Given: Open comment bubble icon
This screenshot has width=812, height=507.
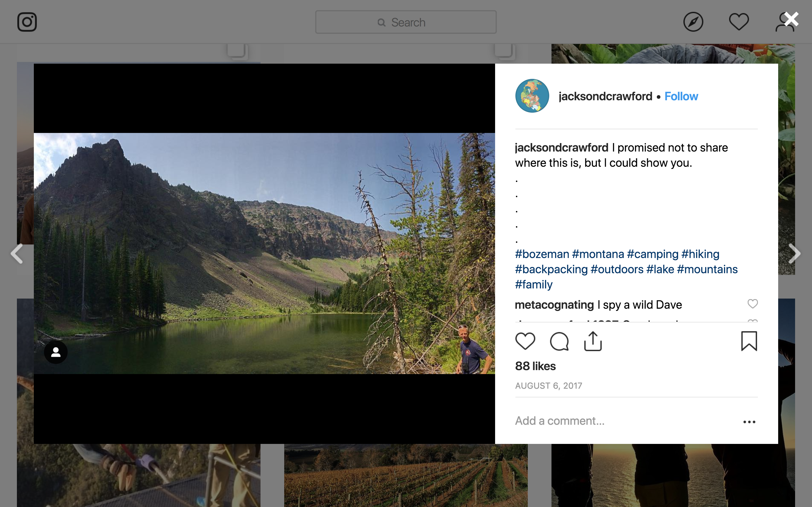Looking at the screenshot, I should tap(559, 341).
